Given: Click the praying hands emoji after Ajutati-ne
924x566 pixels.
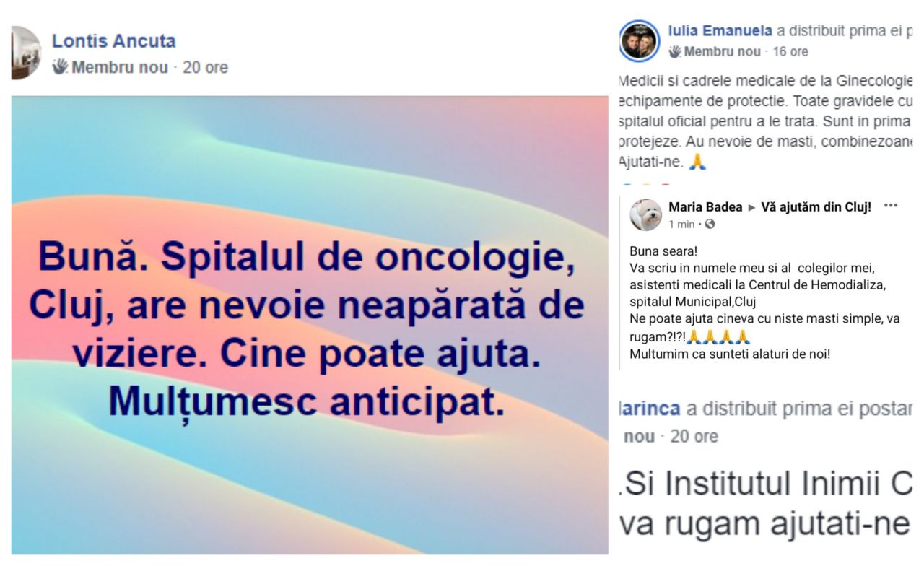Looking at the screenshot, I should click(x=697, y=162).
